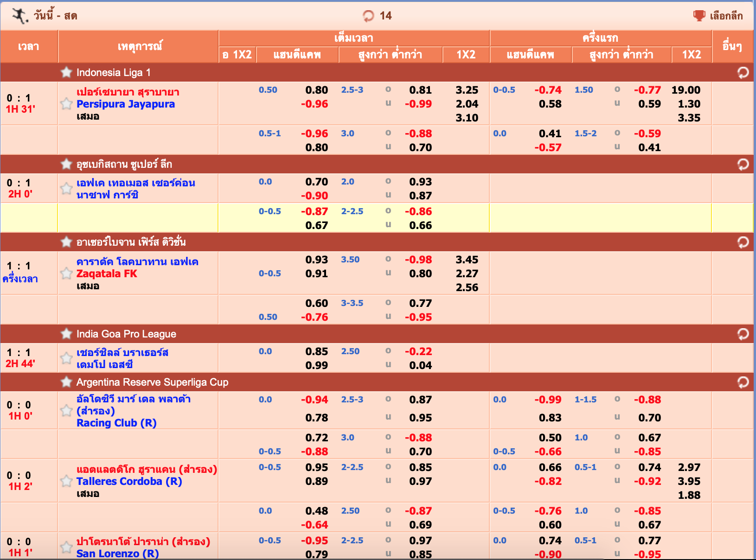This screenshot has height=560, width=756.
Task: Refresh the India Goa Pro League section
Action: pos(743,334)
